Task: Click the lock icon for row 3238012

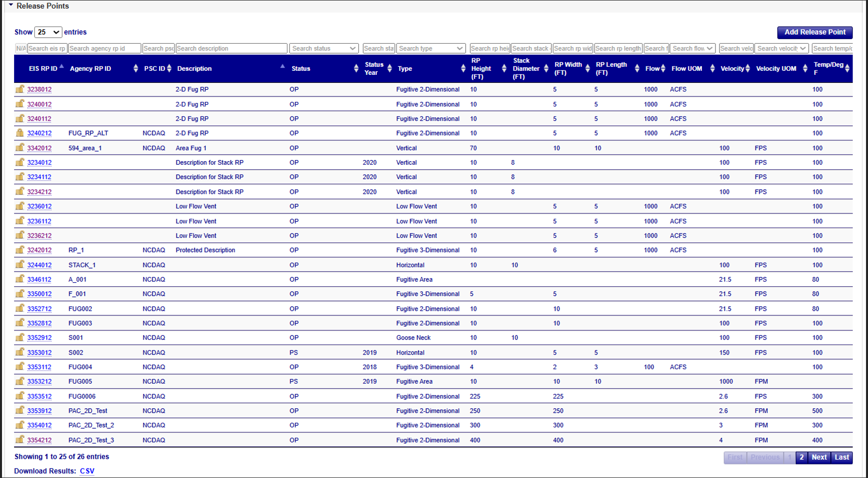Action: point(20,89)
